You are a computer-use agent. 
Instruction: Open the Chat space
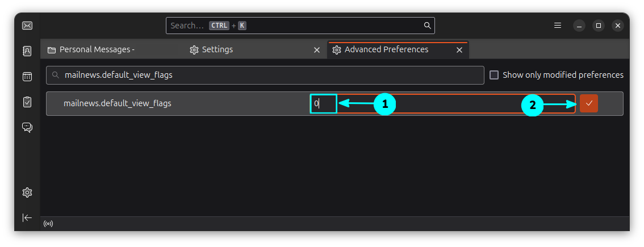pos(27,127)
